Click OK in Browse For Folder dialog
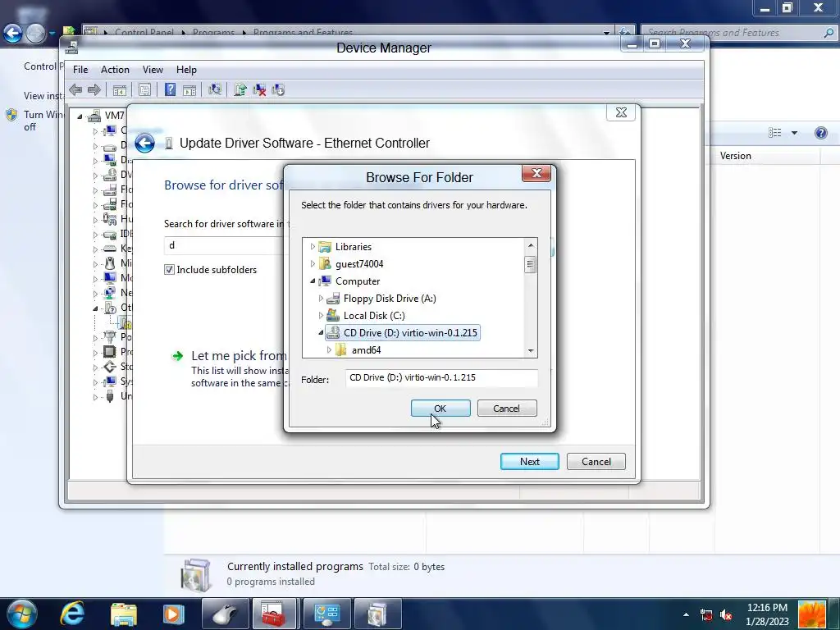Image resolution: width=840 pixels, height=630 pixels. [441, 409]
